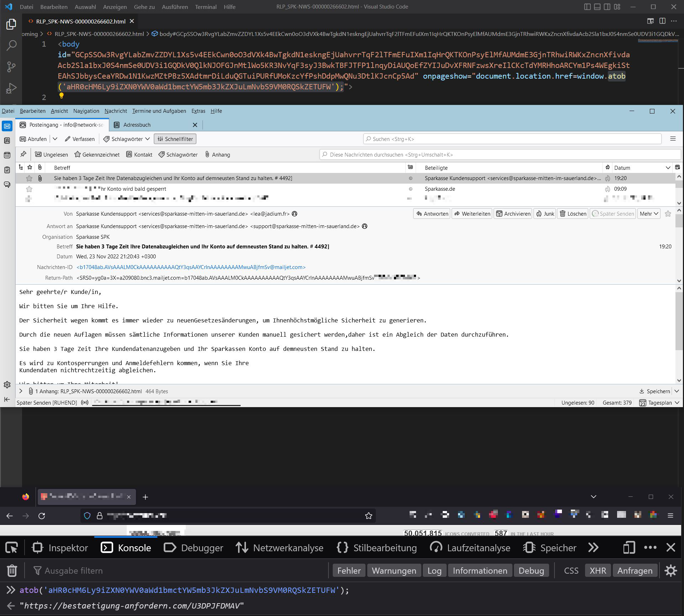684x616 pixels.
Task: Open the Mehr dropdown in message header
Action: click(649, 214)
